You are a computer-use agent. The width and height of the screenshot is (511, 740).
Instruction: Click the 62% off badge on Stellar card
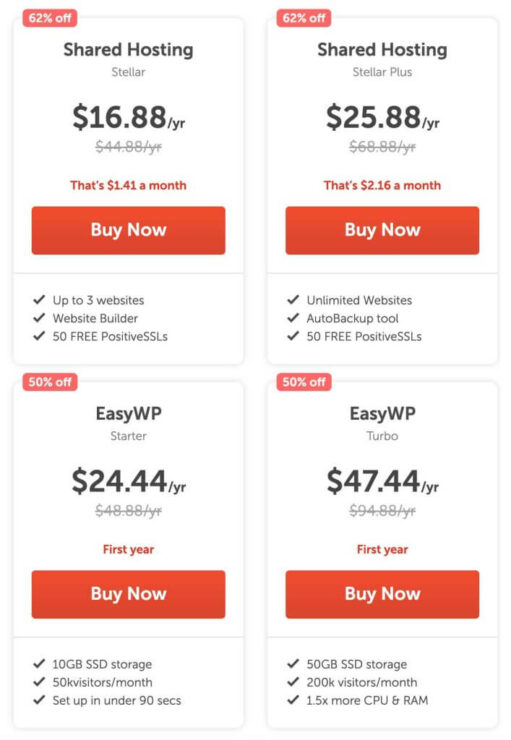point(50,18)
